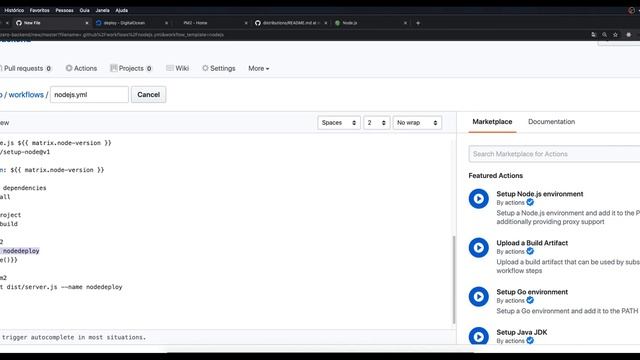Screen dimensions: 640x360
Task: Click the status icon in macOS menu bar
Action: pyautogui.click(x=631, y=10)
